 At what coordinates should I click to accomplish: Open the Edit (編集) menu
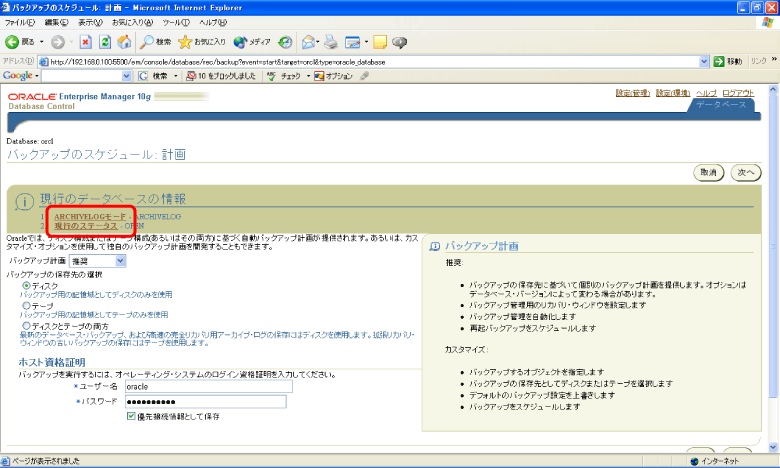(x=56, y=22)
